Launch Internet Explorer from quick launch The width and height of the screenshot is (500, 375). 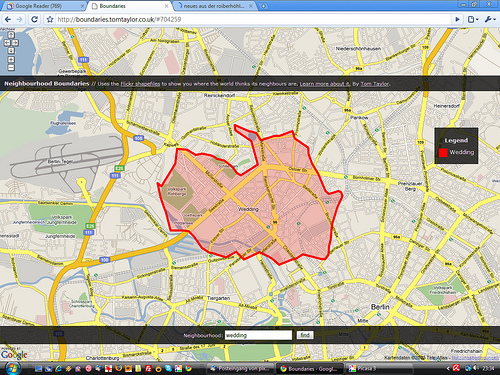click(58, 368)
